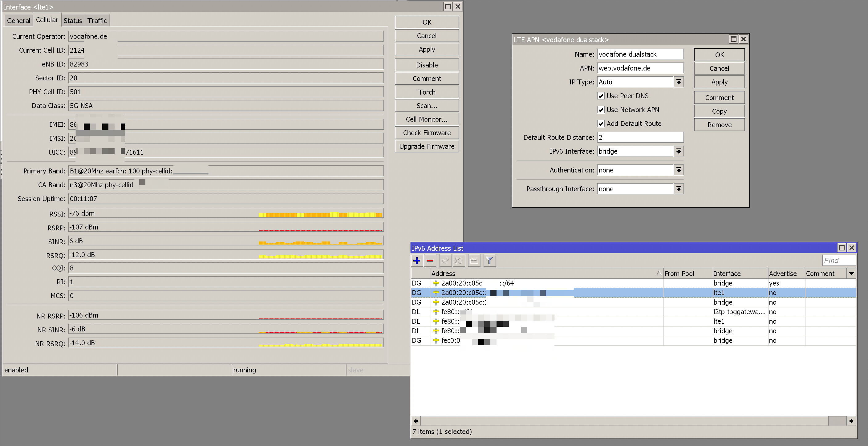Click Copy in LTE APN window

point(720,111)
